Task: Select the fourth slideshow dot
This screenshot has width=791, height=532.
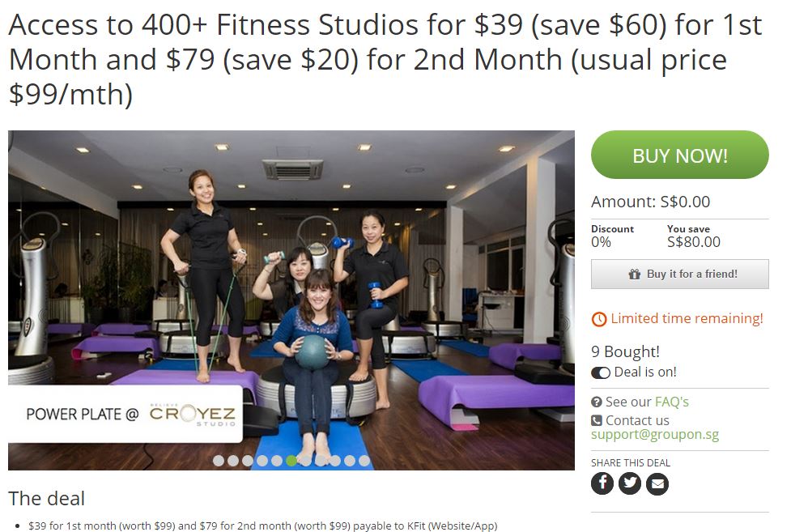Action: click(x=262, y=460)
